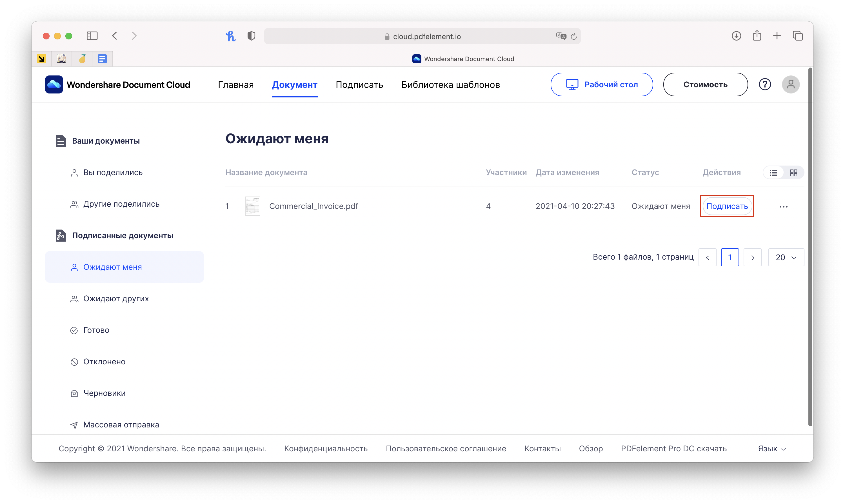Click the translate icon in address bar

coord(561,36)
